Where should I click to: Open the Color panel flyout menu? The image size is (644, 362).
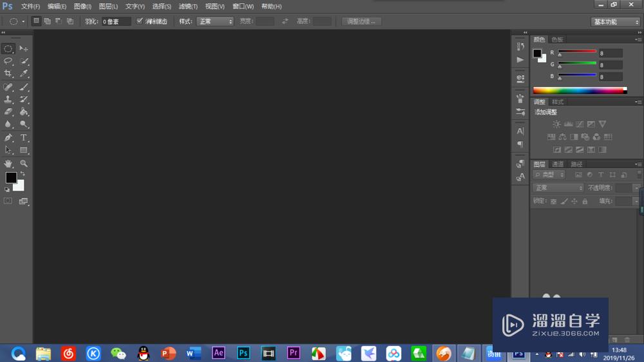click(638, 39)
